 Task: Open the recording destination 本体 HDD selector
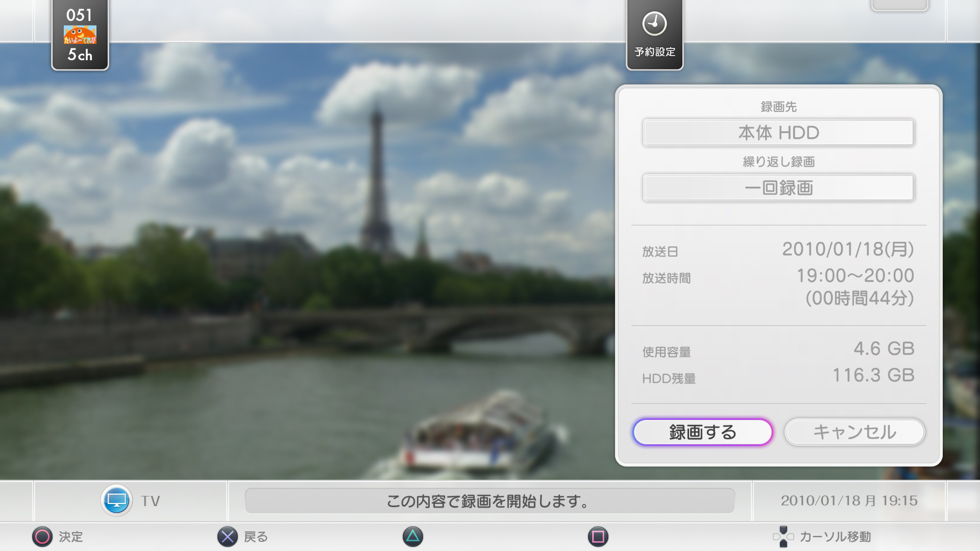point(778,133)
